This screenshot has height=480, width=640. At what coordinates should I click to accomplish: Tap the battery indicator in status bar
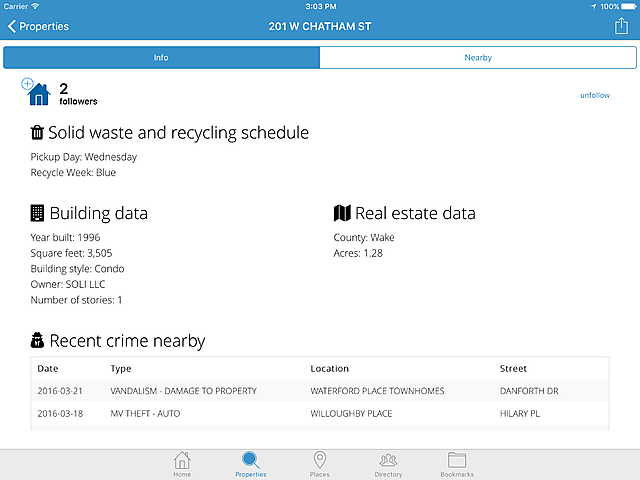click(x=627, y=6)
